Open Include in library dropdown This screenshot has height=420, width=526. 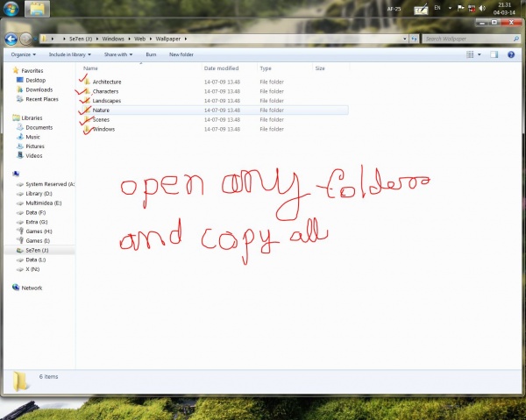point(70,54)
